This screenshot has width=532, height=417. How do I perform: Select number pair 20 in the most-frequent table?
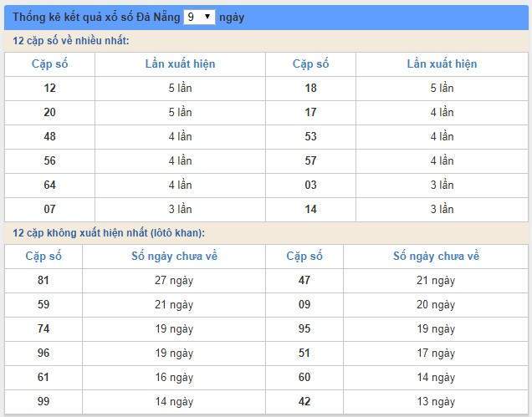pos(49,112)
